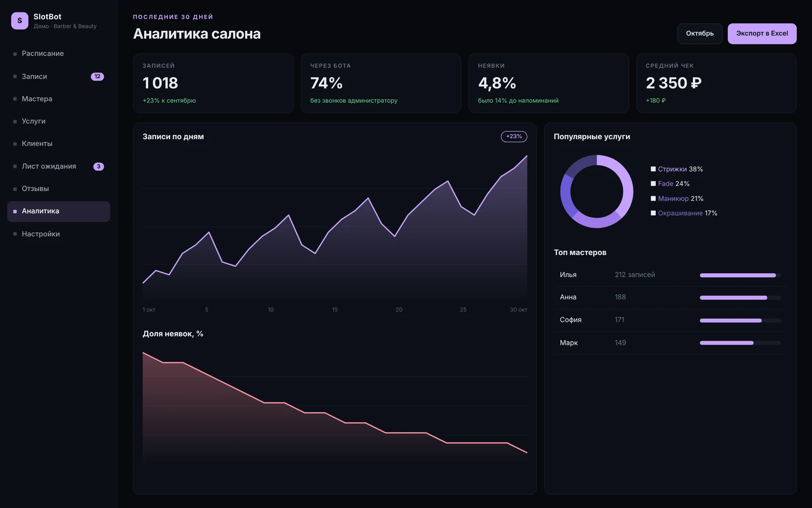Go to Записи in sidebar

[58, 76]
